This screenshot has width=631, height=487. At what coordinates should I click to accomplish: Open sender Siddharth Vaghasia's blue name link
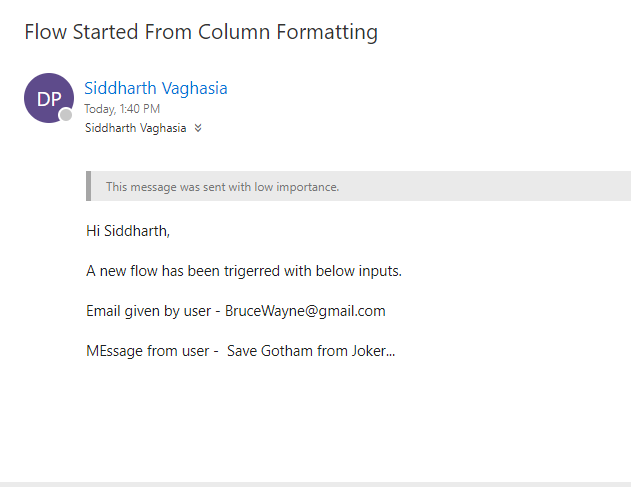click(155, 88)
